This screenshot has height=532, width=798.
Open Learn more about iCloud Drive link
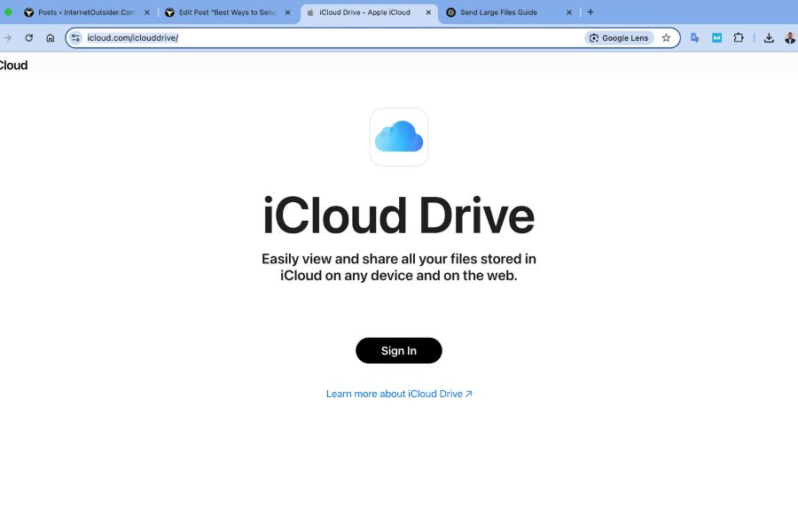point(399,394)
